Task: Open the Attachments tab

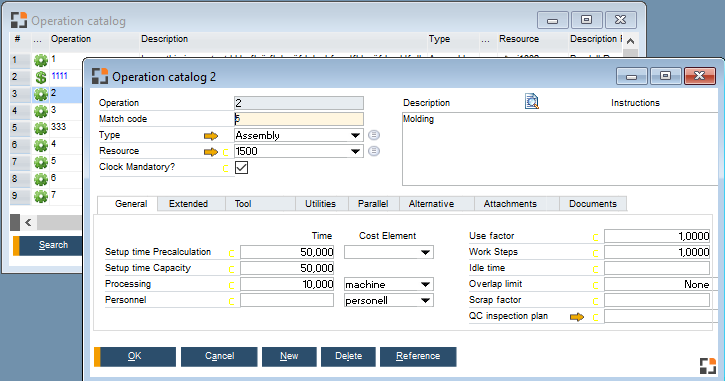Action: [510, 204]
